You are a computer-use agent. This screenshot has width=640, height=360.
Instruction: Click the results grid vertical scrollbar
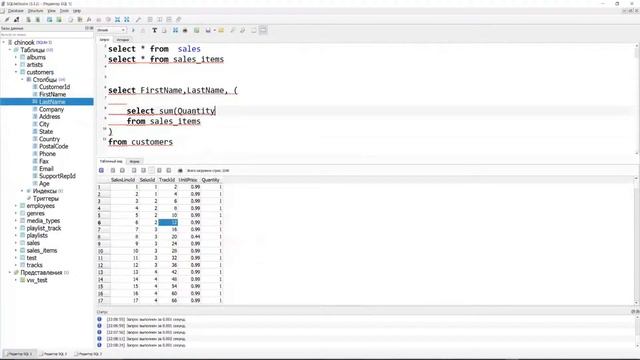[637, 241]
